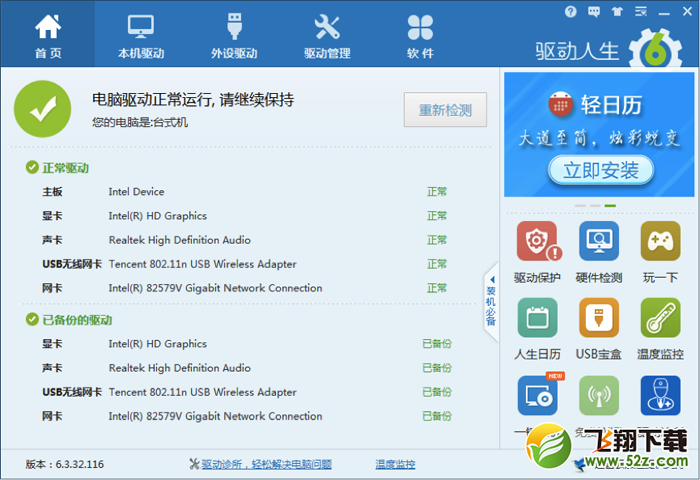Select backed-up Intel(R) 82579V Gigabit Network row
This screenshot has width=700, height=480.
(246, 416)
